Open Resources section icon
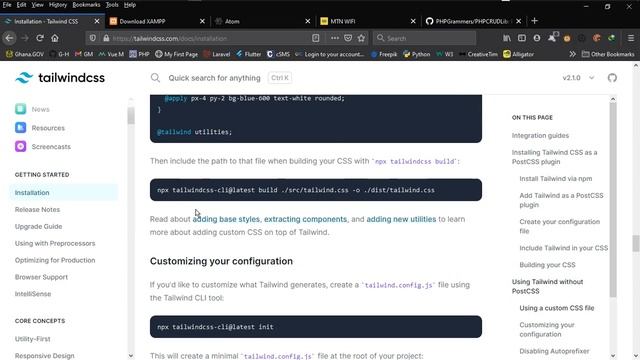This screenshot has width=640, height=360. coord(20,128)
